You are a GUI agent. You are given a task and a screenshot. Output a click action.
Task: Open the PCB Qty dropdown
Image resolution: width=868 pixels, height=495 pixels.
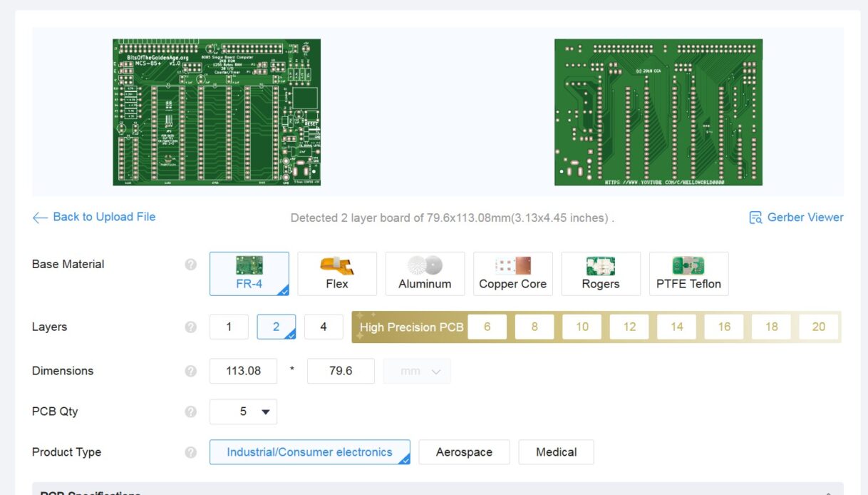tap(243, 412)
